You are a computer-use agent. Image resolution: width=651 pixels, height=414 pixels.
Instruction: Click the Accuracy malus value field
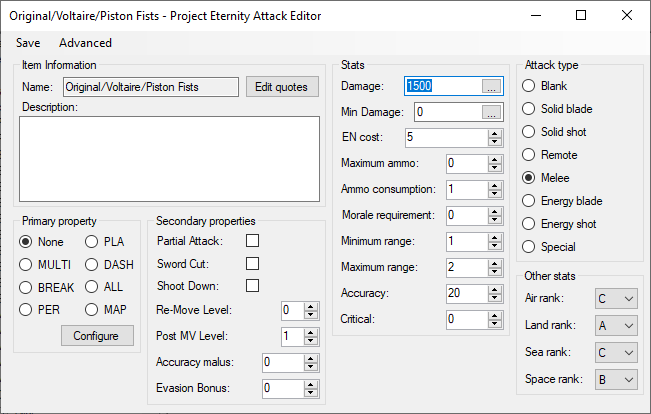coord(283,362)
